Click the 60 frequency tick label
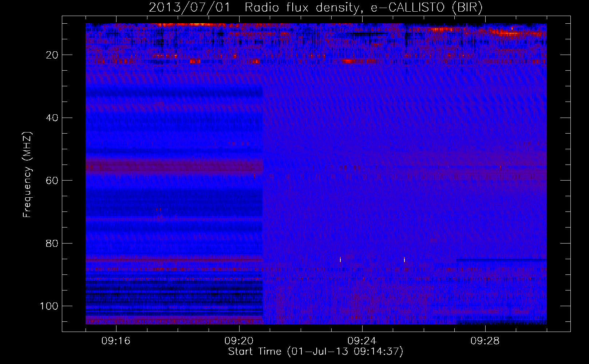This screenshot has height=364, width=589. (x=52, y=181)
